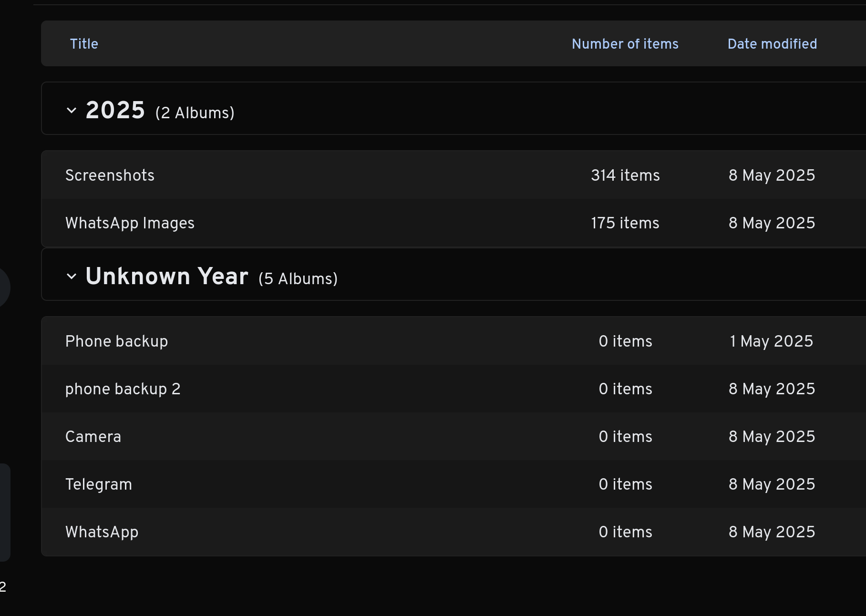This screenshot has height=616, width=866.
Task: Open the WhatsApp album row
Action: pos(454,532)
